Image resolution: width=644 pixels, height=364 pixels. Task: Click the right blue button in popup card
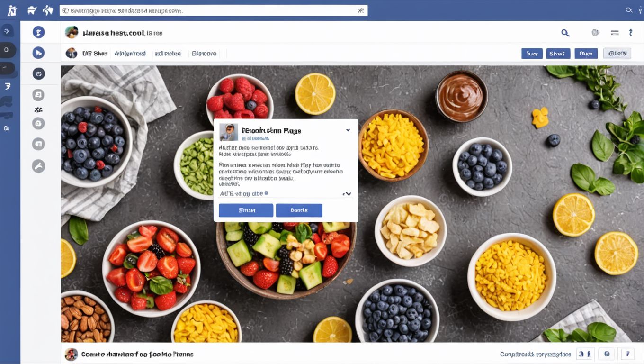coord(299,210)
